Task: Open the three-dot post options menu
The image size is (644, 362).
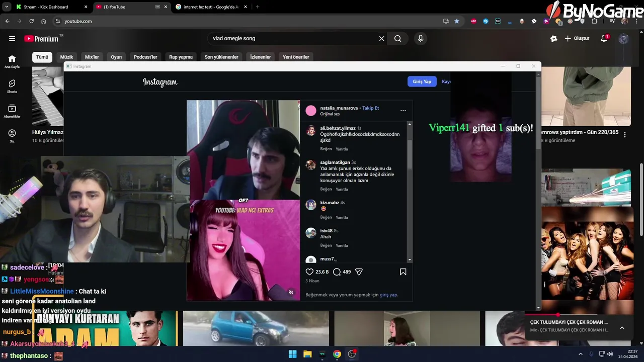Action: [x=403, y=111]
